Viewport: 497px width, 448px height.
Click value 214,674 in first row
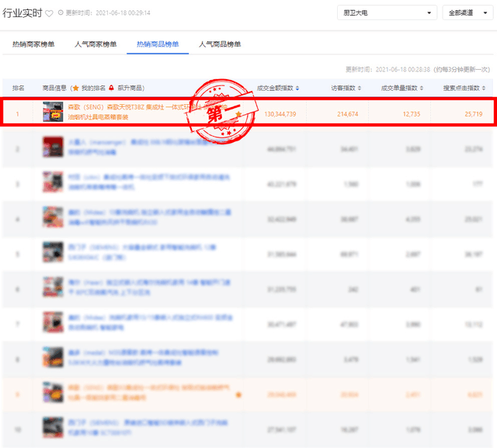click(x=348, y=114)
